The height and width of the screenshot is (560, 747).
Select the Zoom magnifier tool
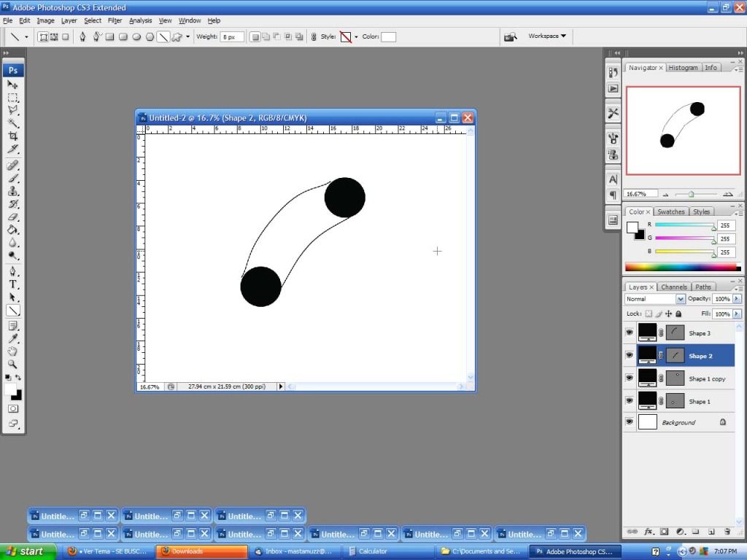point(13,365)
